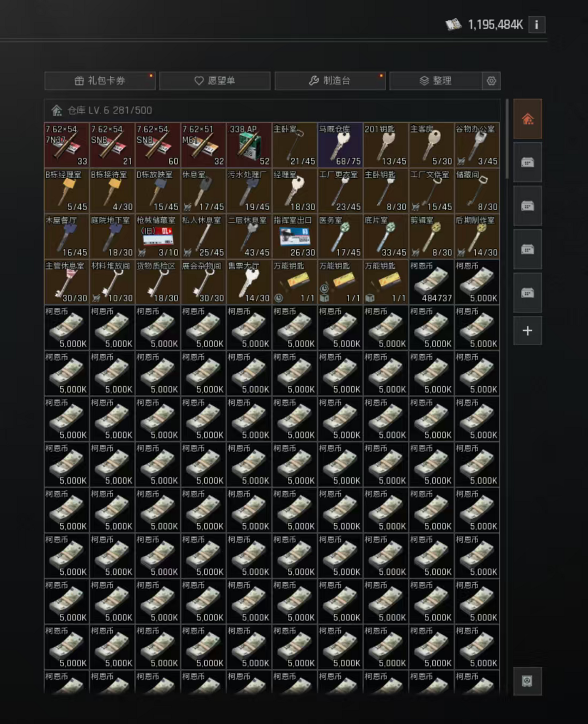Image resolution: width=588 pixels, height=724 pixels.
Task: Select the 枪械储藏室 keycard item
Action: click(158, 236)
